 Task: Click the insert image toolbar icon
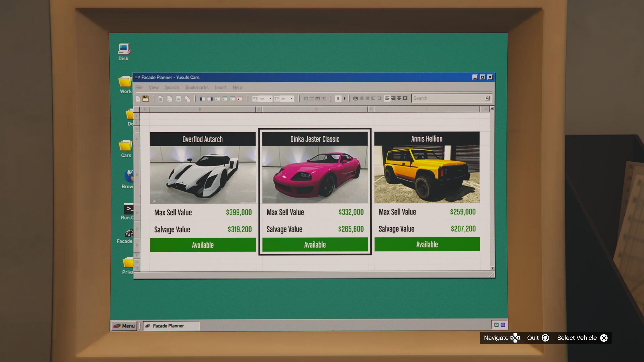[x=178, y=99]
